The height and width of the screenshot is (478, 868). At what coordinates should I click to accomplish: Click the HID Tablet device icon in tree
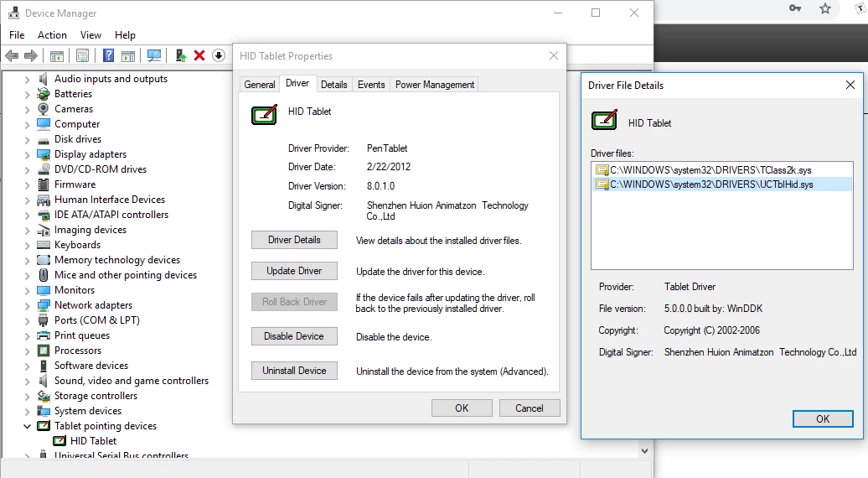(59, 441)
